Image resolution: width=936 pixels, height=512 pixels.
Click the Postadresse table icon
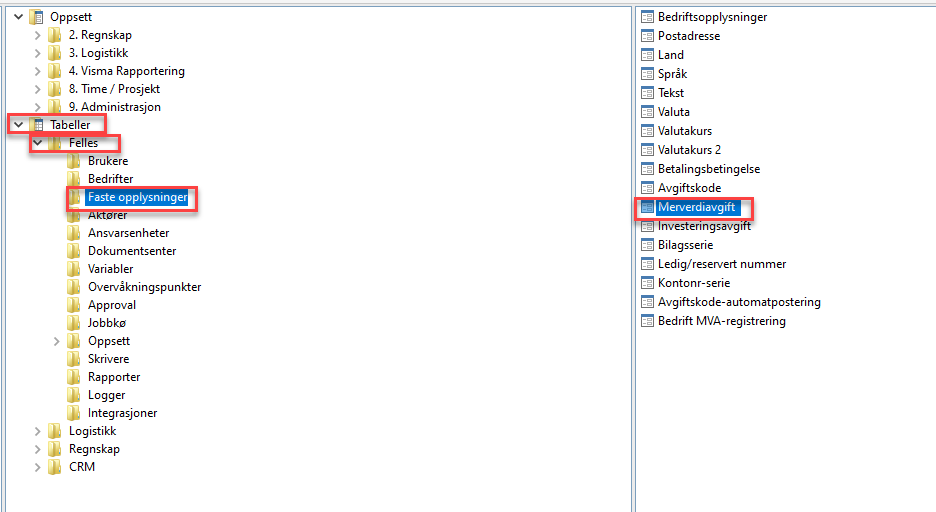647,36
